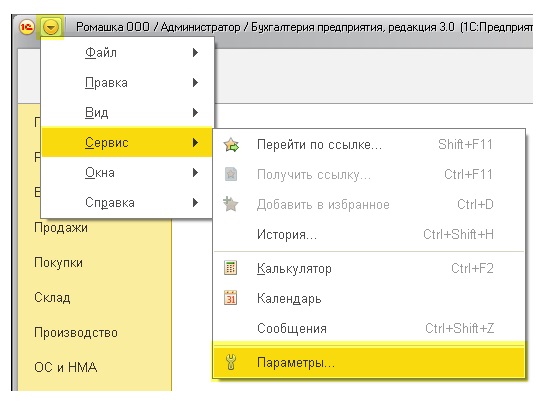Open the Файл menu

(x=126, y=53)
